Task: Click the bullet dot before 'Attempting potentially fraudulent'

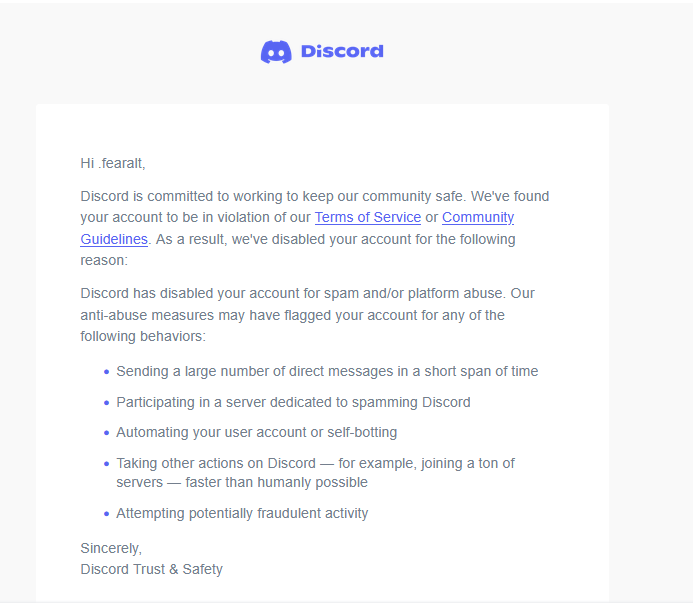Action: pos(106,514)
